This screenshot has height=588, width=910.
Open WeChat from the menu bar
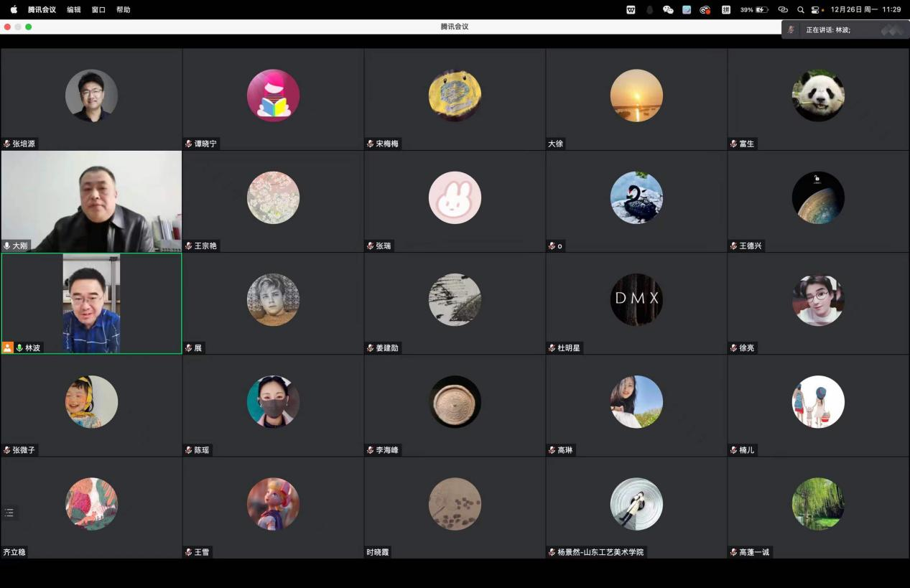pos(668,10)
